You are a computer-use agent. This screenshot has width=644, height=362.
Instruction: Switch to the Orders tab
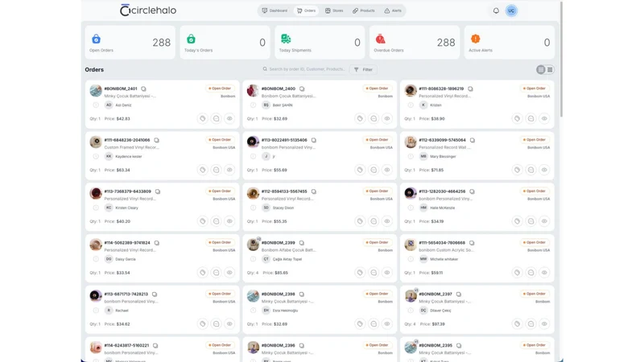point(307,10)
